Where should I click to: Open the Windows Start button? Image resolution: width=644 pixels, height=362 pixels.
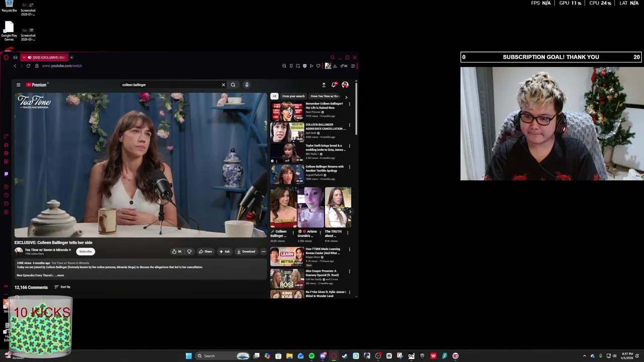189,356
